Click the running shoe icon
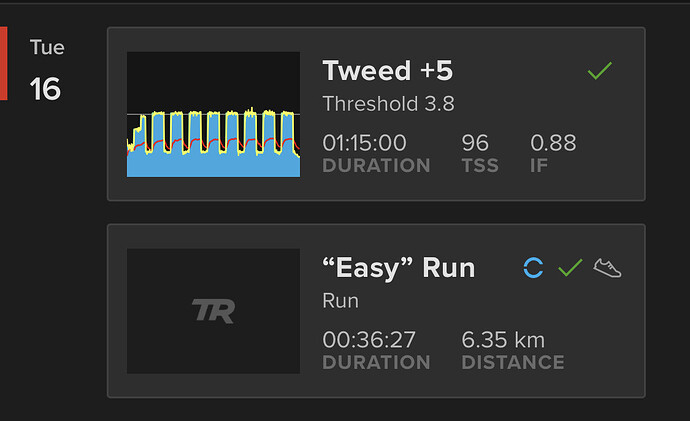Screen dimensions: 690x421 click(x=607, y=268)
